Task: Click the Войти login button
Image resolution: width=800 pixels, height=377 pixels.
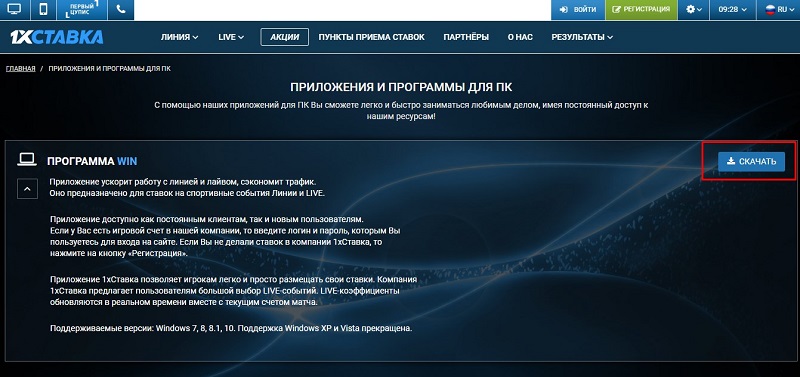Action: pyautogui.click(x=578, y=9)
